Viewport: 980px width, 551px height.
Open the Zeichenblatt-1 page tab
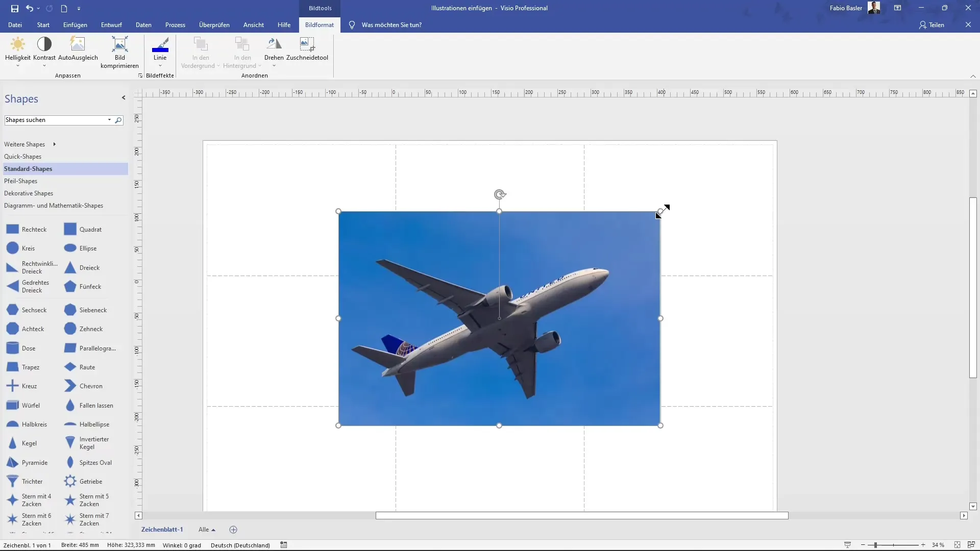pos(162,530)
